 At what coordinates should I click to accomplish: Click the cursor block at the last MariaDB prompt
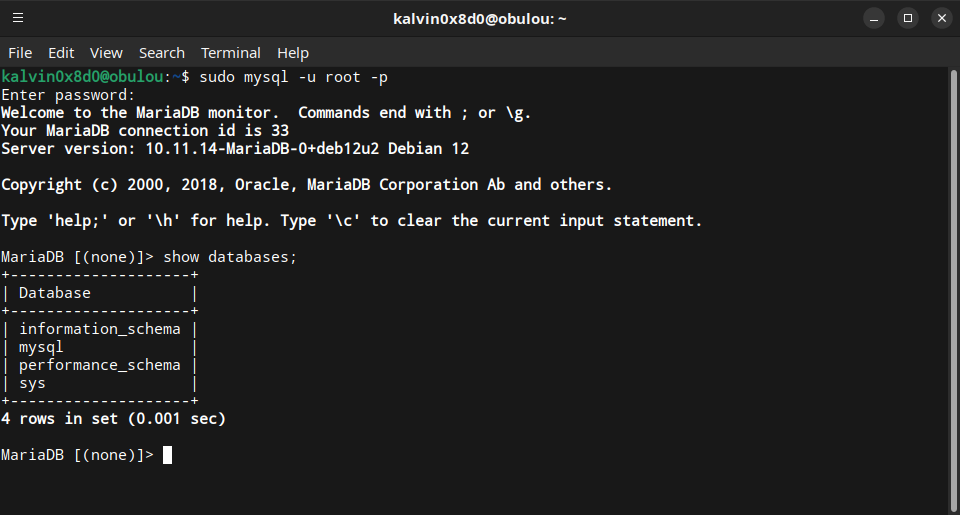[167, 455]
